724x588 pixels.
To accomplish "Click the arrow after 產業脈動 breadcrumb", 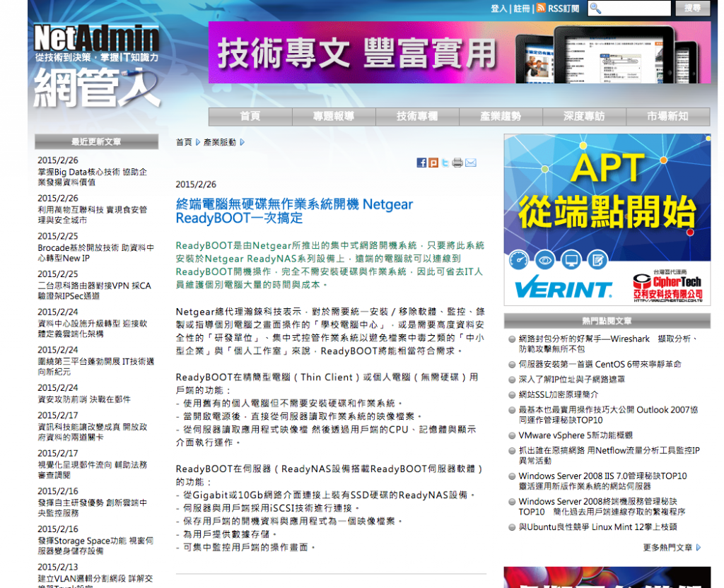I will tap(243, 142).
